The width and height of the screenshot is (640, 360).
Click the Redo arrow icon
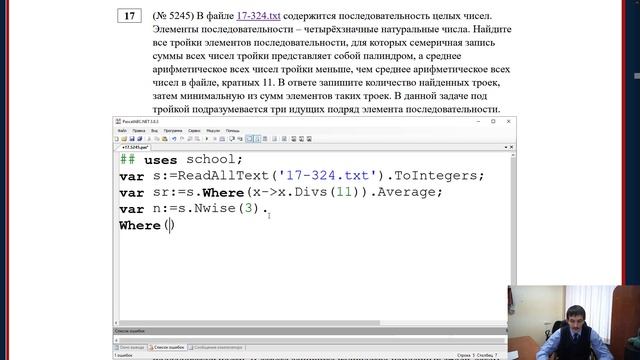(x=182, y=139)
